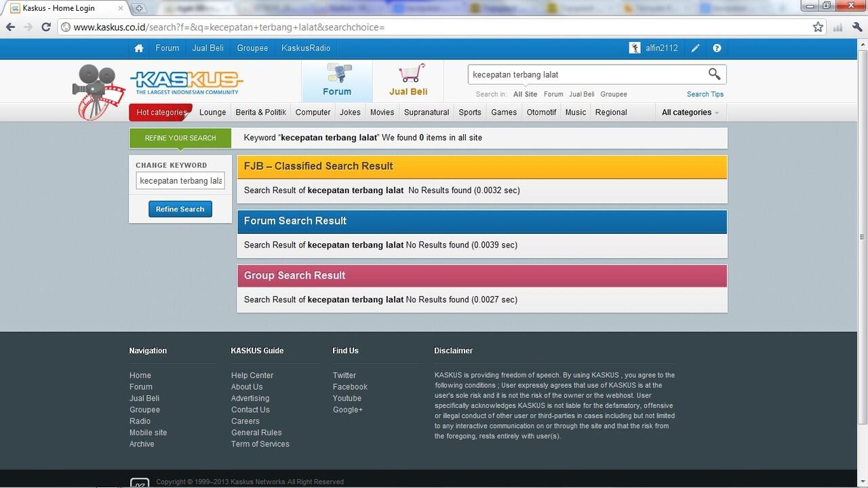Viewport: 868px width, 488px height.
Task: Click the alfin2112 user avatar
Action: pos(635,48)
